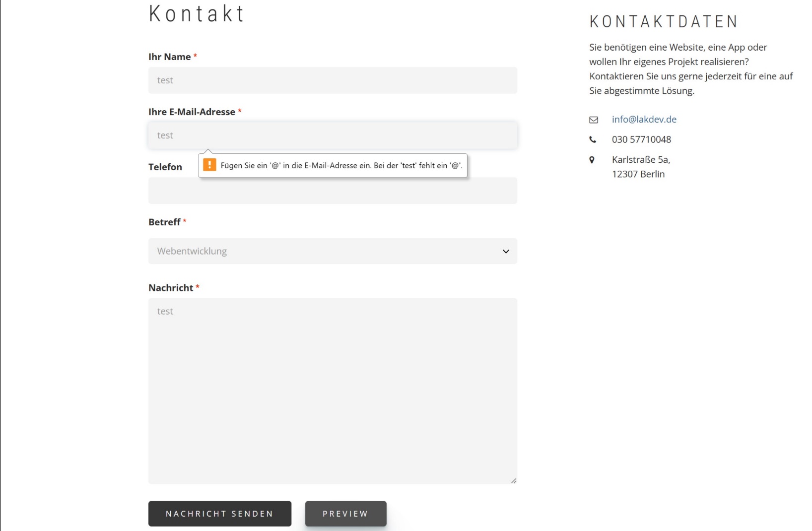This screenshot has width=812, height=531.
Task: Click the envelope icon beside the email address
Action: [x=593, y=120]
